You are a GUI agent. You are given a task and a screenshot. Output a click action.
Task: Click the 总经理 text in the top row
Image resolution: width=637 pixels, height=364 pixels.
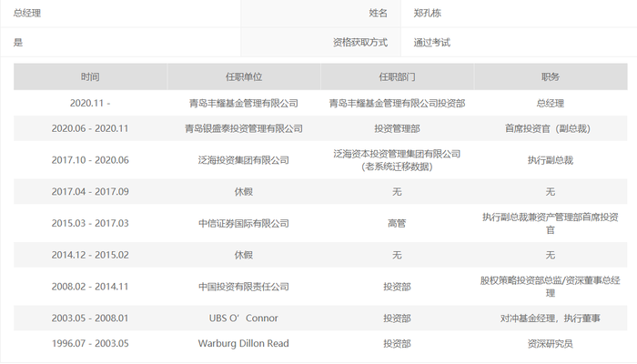tap(26, 13)
